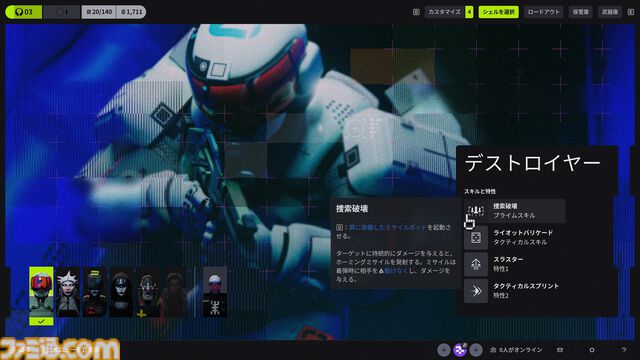Choose the hooded white-mask shell portrait
Image resolution: width=640 pixels, height=360 pixels.
(x=121, y=292)
